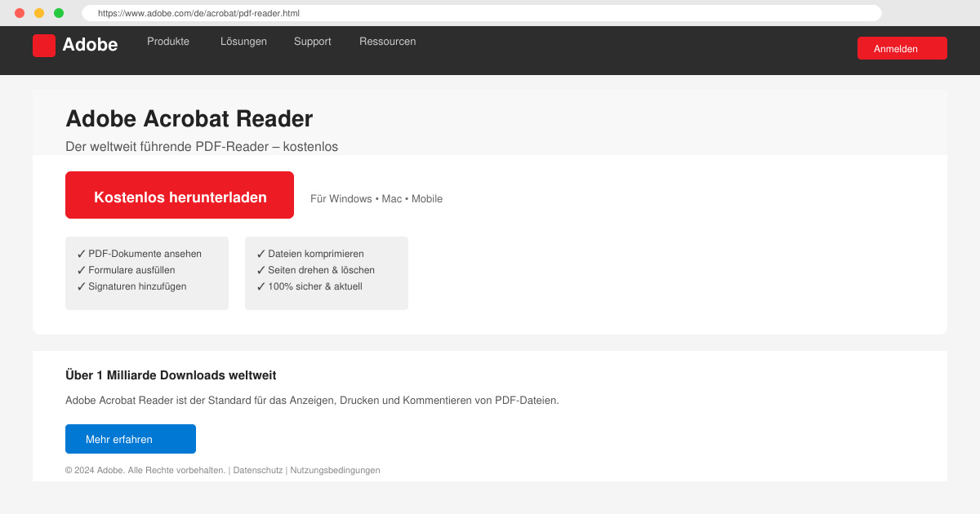Click Signaturen hinzufügen feature line
Viewport: 980px width, 514px height.
click(131, 286)
